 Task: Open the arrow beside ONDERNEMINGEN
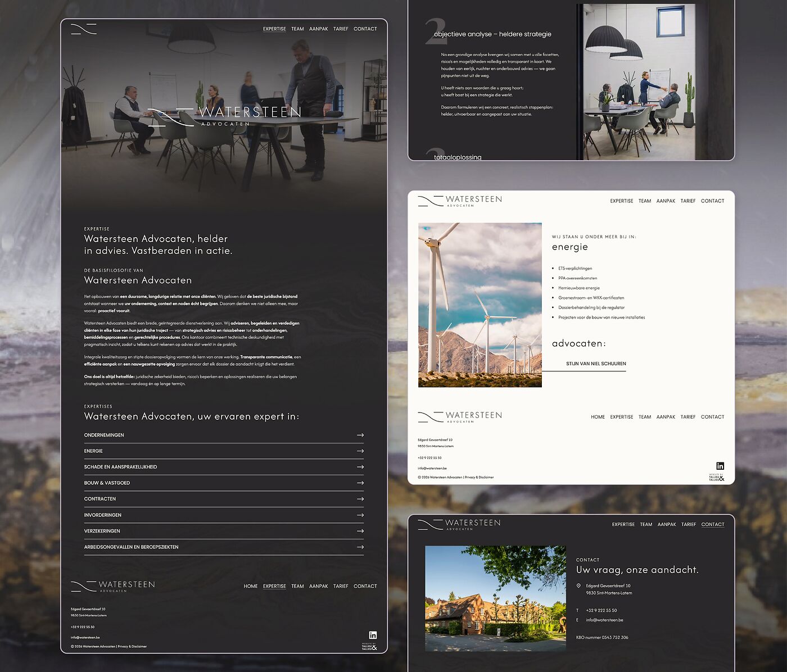click(x=360, y=435)
